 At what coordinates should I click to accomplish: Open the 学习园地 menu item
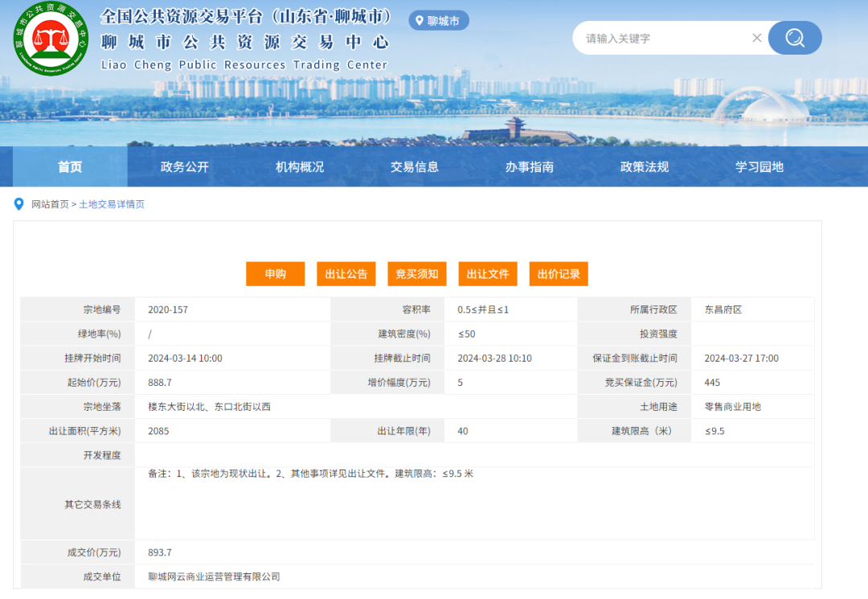coord(759,166)
